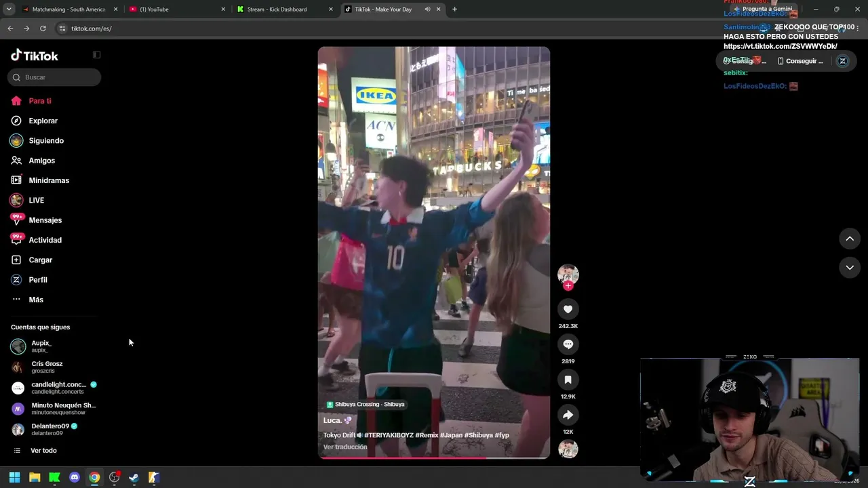Open the #TERIYAKIBOYZ hashtag
The image size is (868, 488).
coord(389,435)
